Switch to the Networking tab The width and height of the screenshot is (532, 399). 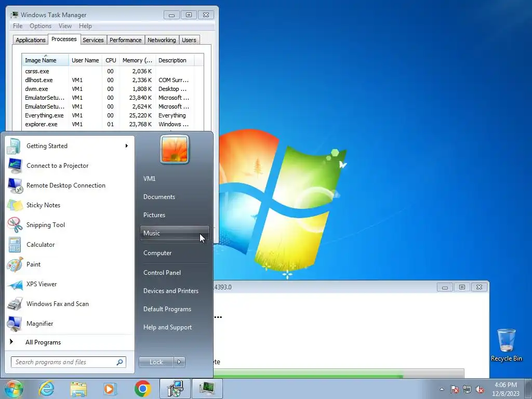(162, 39)
